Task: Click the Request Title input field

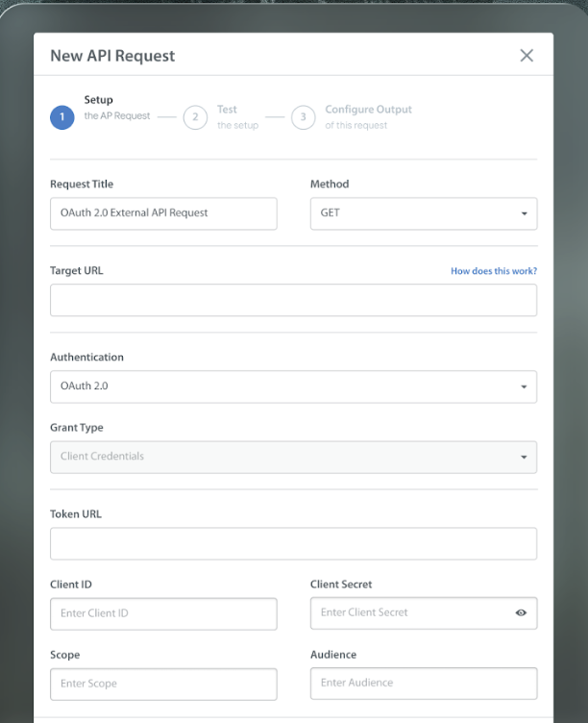Action: tap(163, 213)
